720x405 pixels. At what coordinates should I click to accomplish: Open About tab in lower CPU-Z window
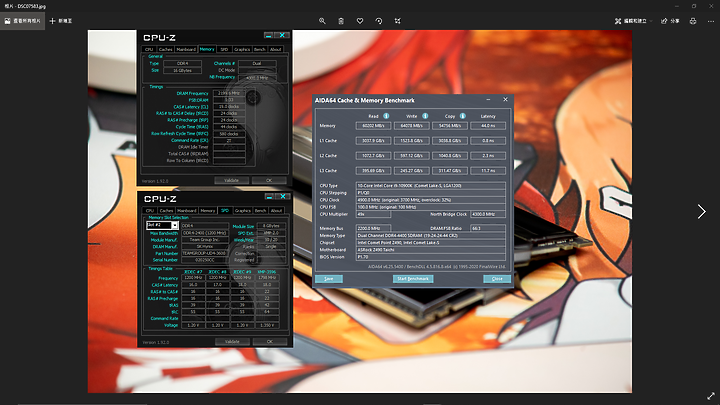click(x=276, y=210)
